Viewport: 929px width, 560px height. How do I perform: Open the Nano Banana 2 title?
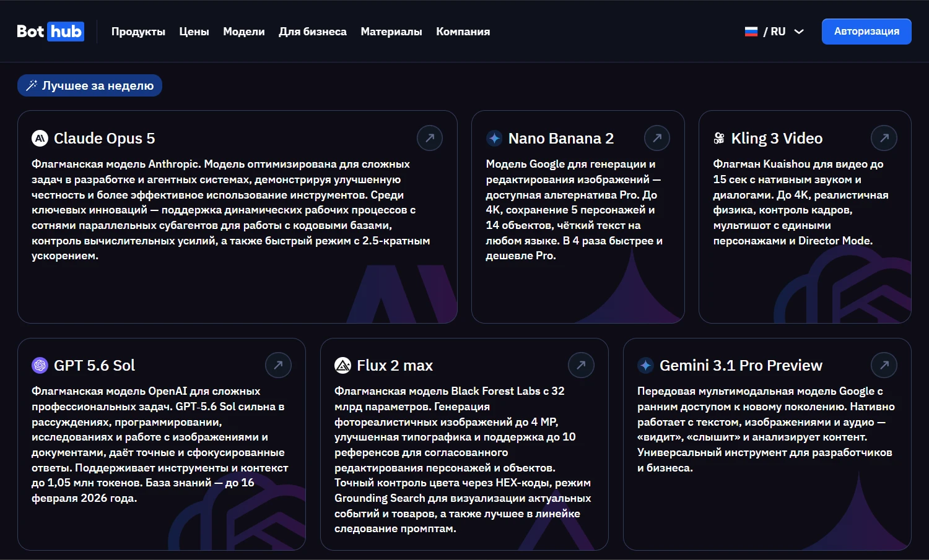pyautogui.click(x=561, y=138)
